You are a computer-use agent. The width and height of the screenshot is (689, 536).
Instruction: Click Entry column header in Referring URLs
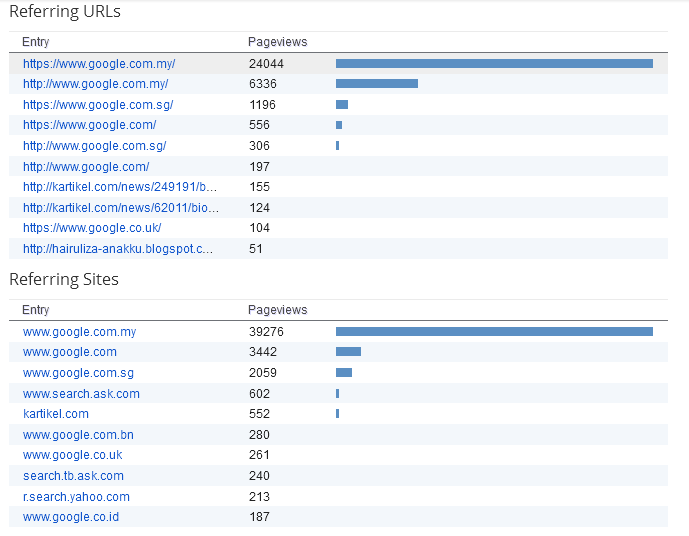[x=36, y=42]
